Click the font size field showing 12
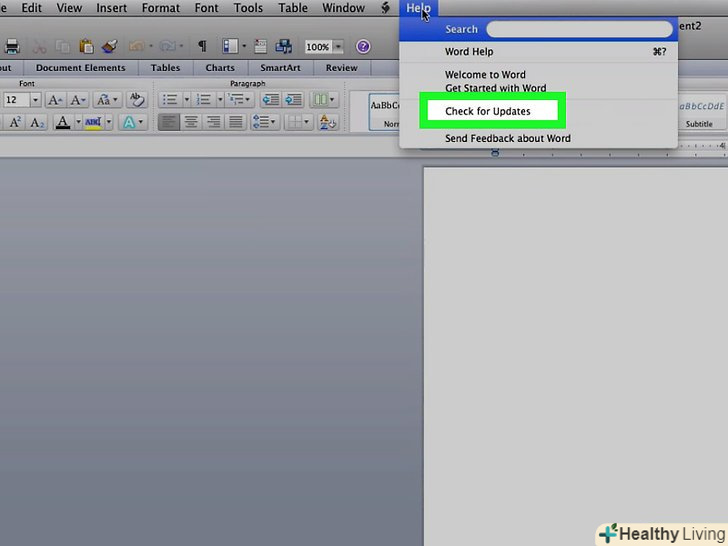The width and height of the screenshot is (728, 546). point(17,100)
